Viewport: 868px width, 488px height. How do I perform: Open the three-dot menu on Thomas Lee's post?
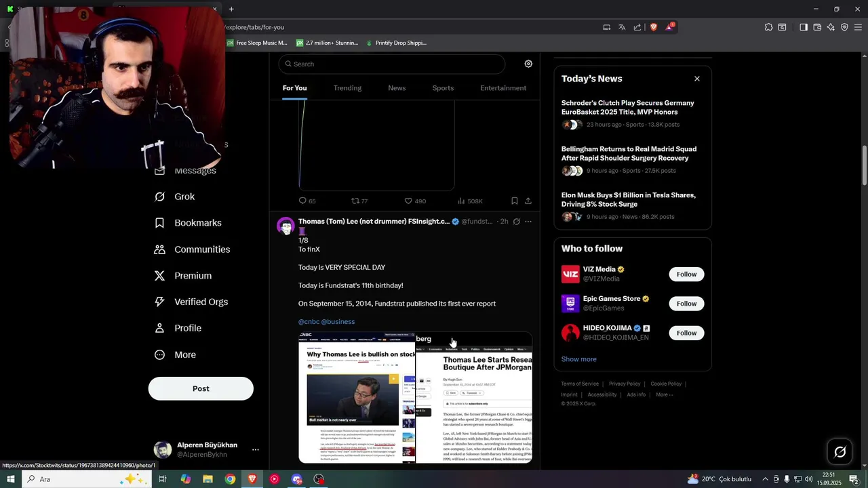[x=528, y=222]
